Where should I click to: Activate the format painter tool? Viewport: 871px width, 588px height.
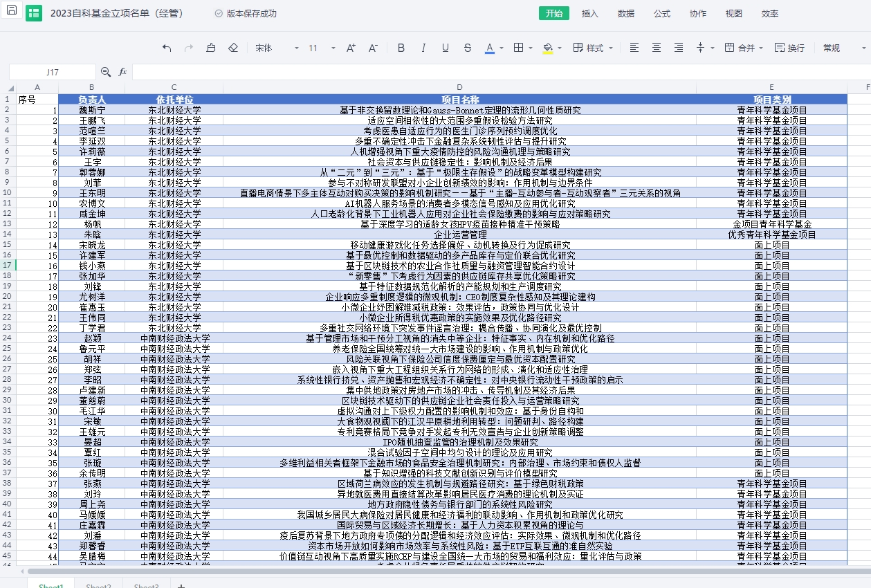(x=211, y=48)
